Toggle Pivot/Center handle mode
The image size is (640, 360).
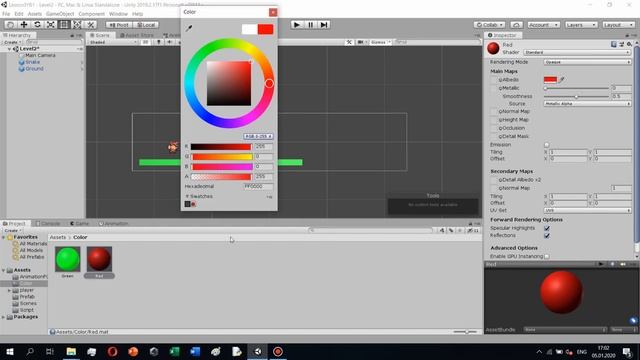(x=119, y=25)
